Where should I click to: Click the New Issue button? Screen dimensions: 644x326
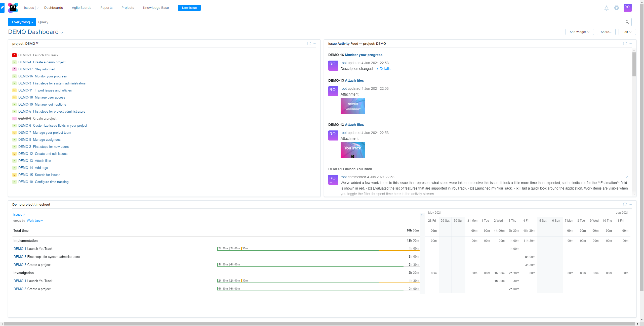tap(189, 8)
